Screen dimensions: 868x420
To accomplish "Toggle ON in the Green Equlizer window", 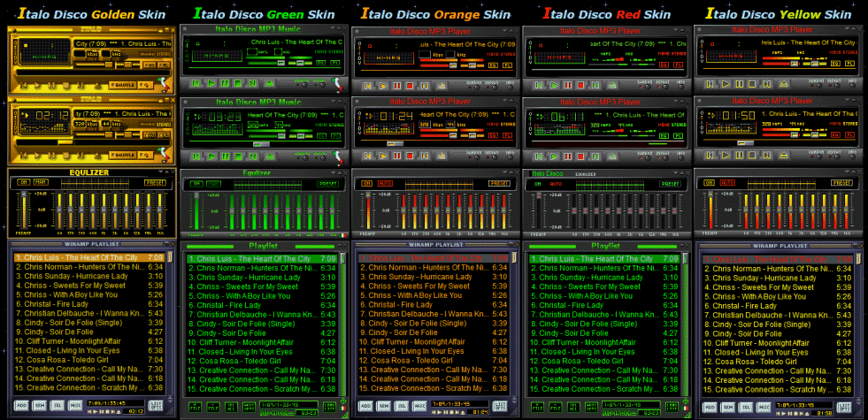I will coord(196,184).
